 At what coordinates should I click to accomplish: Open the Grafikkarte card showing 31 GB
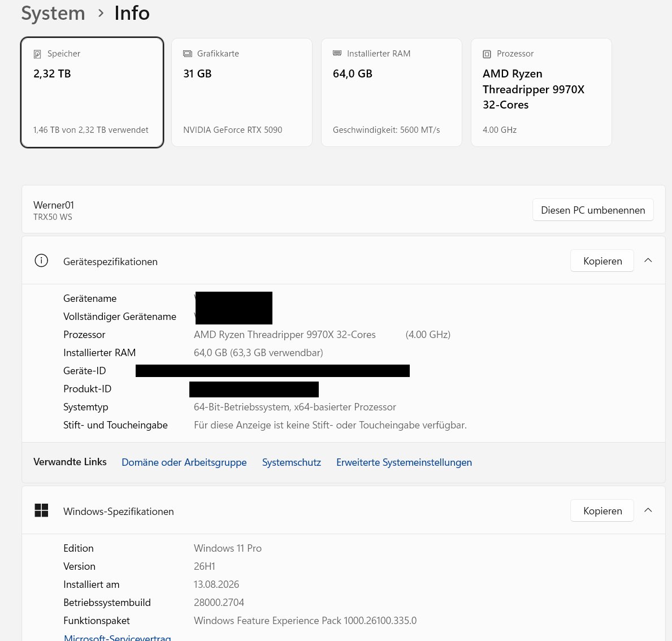tap(242, 92)
